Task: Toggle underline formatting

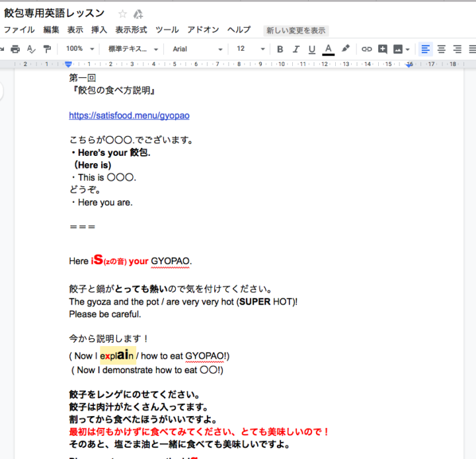Action: click(311, 49)
